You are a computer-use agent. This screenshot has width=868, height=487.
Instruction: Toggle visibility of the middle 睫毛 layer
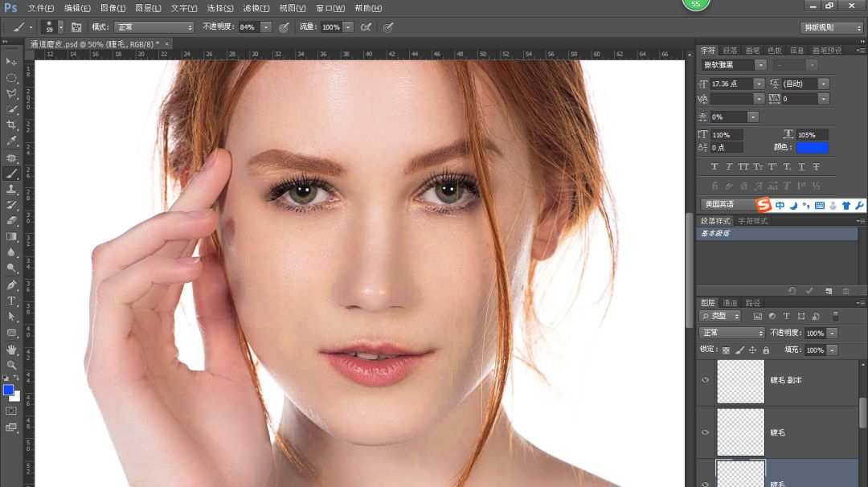(706, 432)
